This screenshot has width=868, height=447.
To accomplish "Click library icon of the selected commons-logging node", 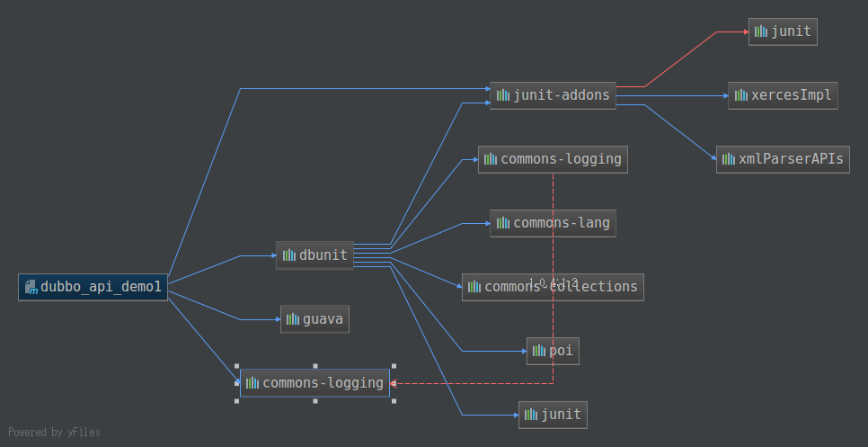I will (252, 383).
